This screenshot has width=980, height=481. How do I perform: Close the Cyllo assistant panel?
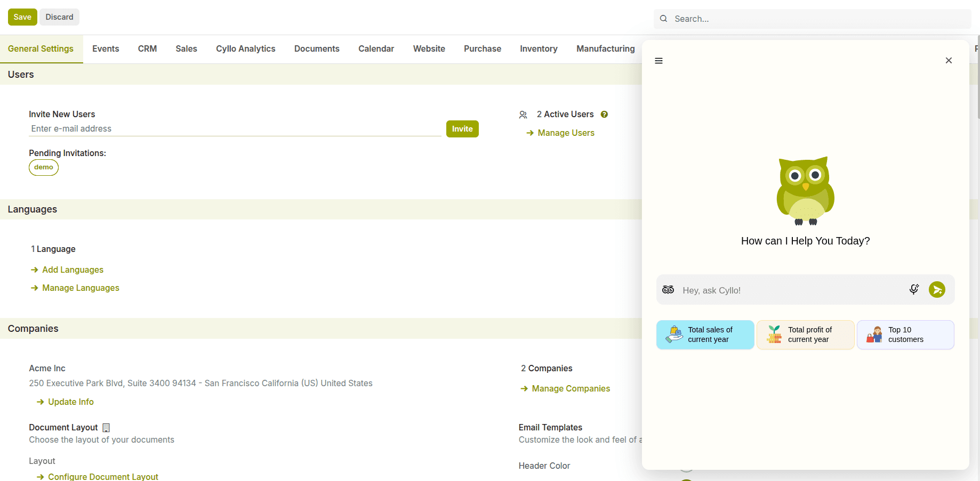(949, 61)
